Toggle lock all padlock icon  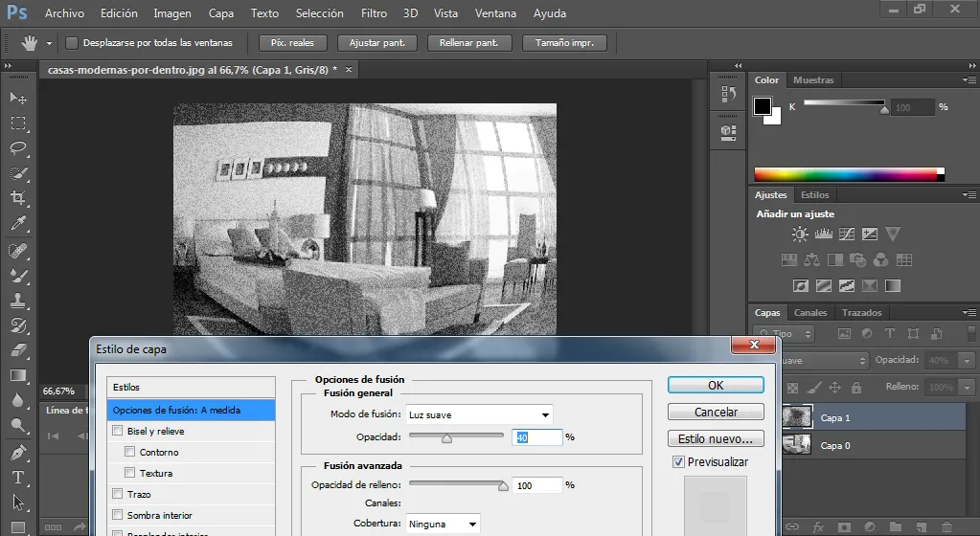coord(856,388)
